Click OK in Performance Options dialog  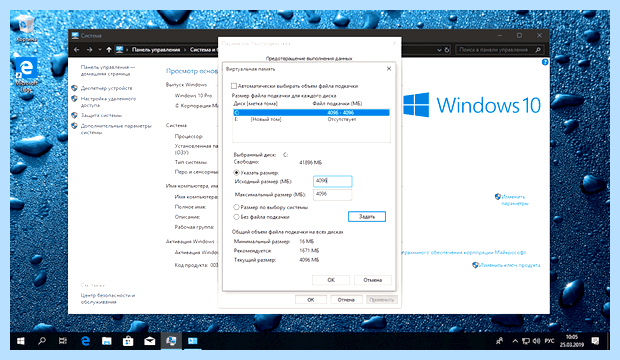click(311, 300)
